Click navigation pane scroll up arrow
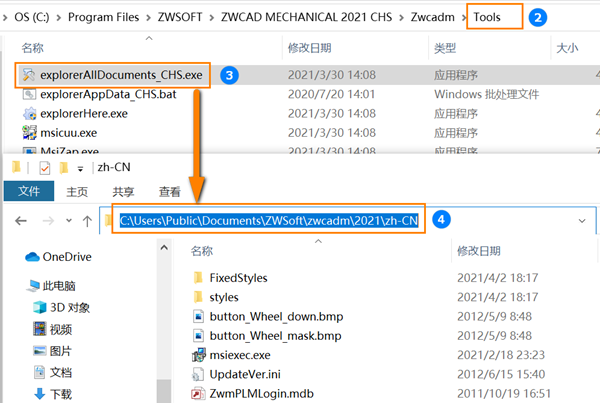This screenshot has width=600, height=403. [164, 248]
